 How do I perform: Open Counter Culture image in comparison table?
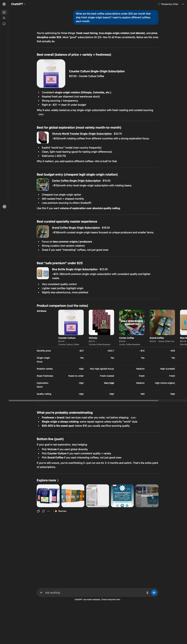coord(71,322)
